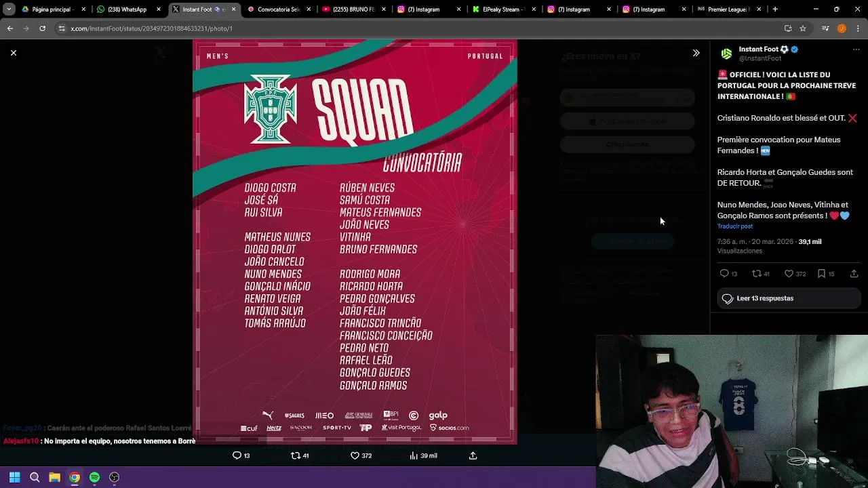Screen dimensions: 868x488
Task: Click repost icon below the photo
Action: pyautogui.click(x=295, y=455)
